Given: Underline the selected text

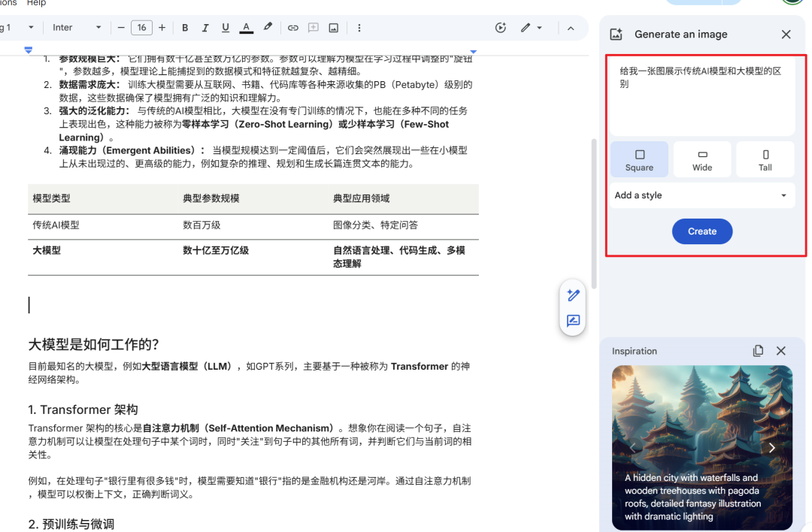Looking at the screenshot, I should click(226, 28).
